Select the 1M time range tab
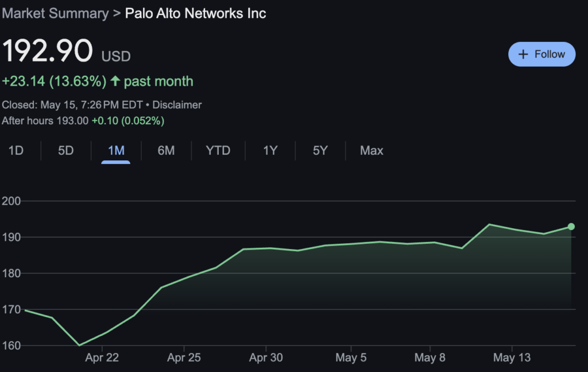The width and height of the screenshot is (588, 372). click(x=116, y=151)
